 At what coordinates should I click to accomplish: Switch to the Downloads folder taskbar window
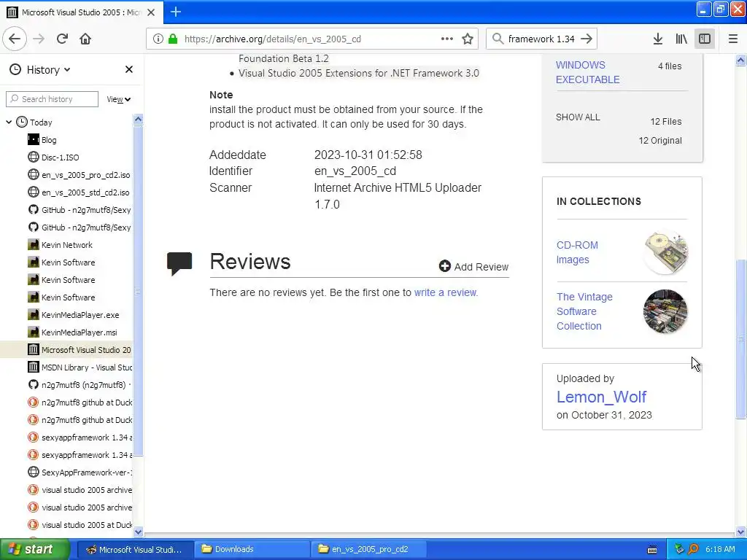coord(252,550)
